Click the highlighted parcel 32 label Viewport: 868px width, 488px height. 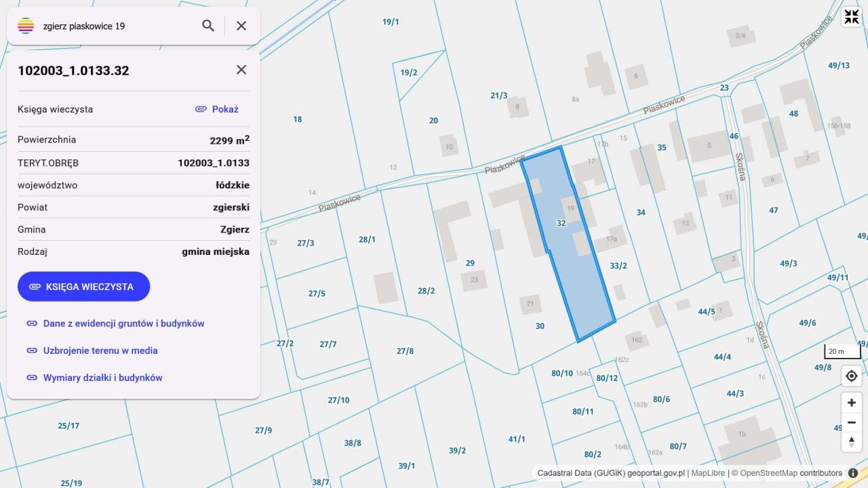point(561,223)
